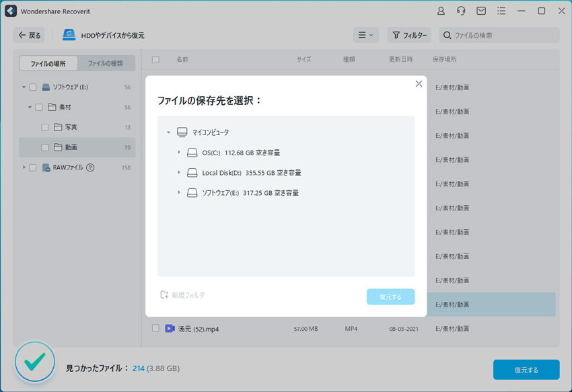Sort by 更新日時 column header
The height and width of the screenshot is (392, 572).
400,59
